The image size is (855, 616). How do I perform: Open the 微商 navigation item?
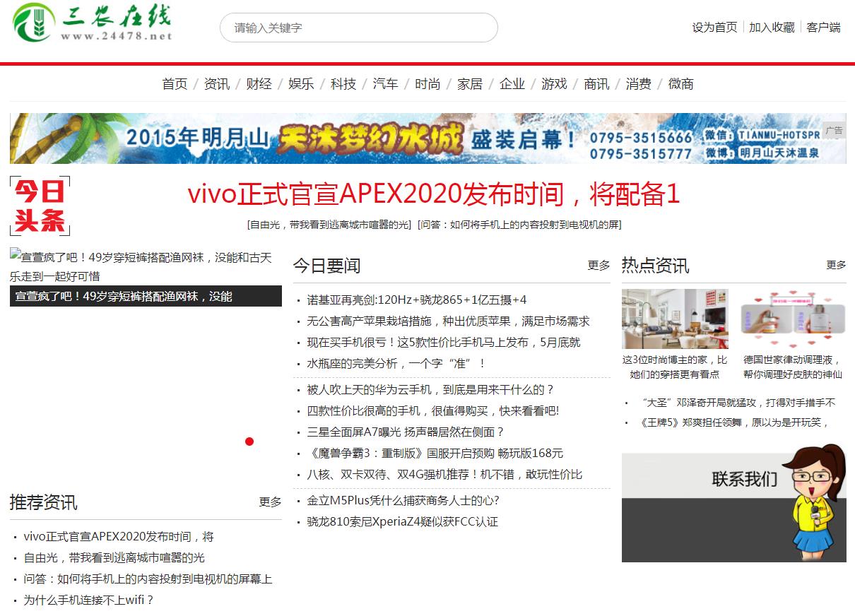coord(680,84)
